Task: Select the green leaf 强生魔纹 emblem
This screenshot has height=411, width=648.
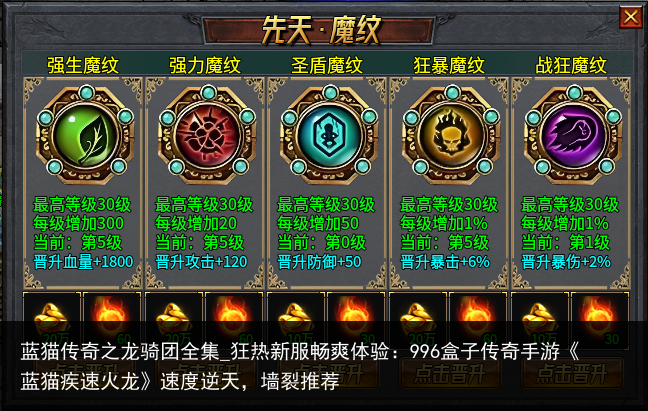Action: click(x=86, y=135)
